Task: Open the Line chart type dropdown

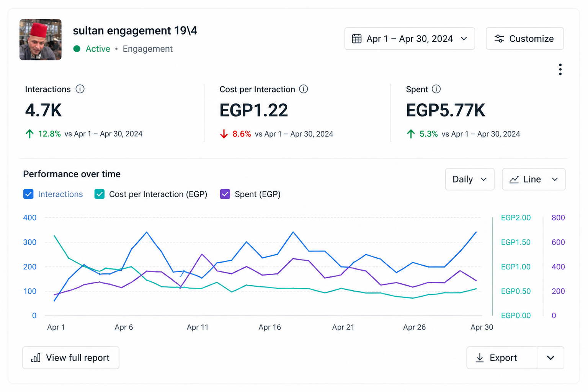Action: coord(534,179)
